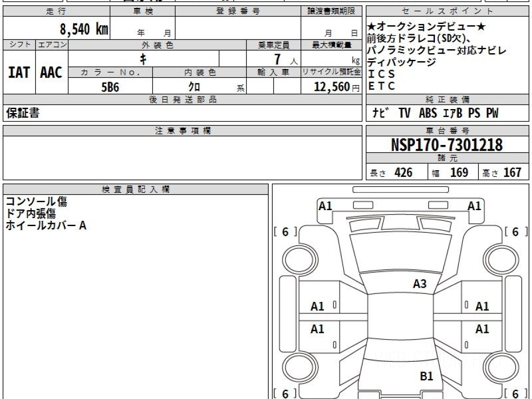Click the 諸元 header
The width and height of the screenshot is (532, 399).
click(x=448, y=159)
